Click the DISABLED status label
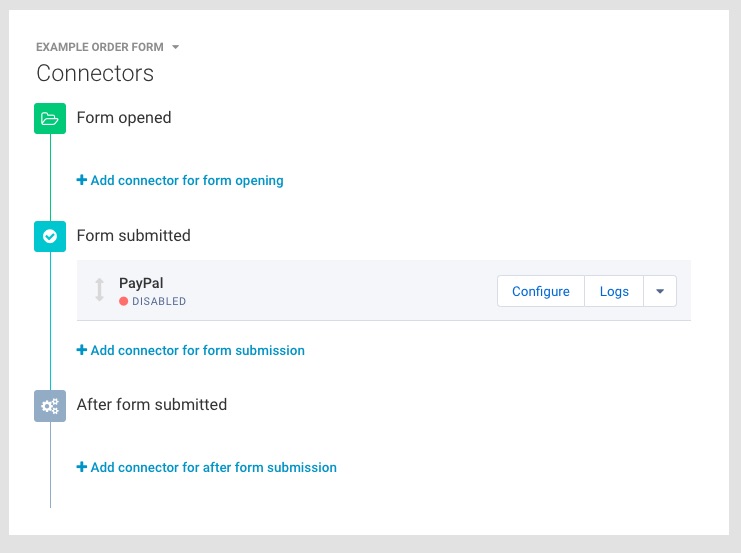This screenshot has height=553, width=741. [x=159, y=301]
